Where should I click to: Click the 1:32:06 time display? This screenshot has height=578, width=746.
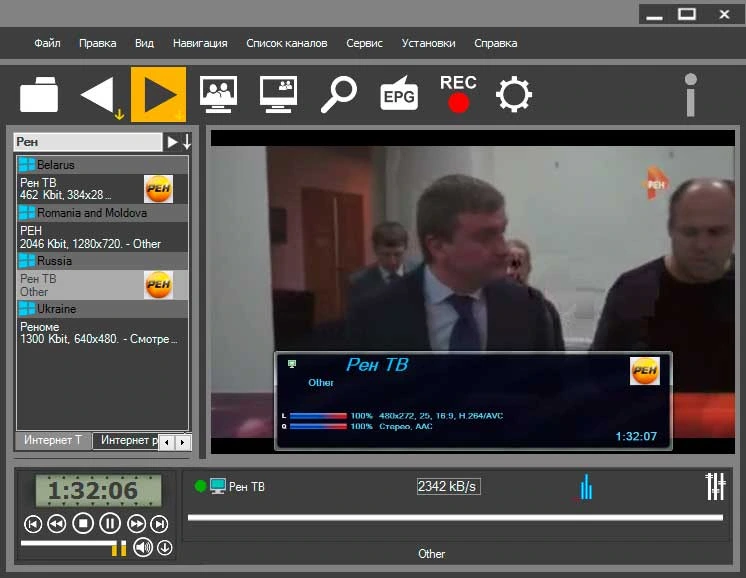(x=98, y=490)
